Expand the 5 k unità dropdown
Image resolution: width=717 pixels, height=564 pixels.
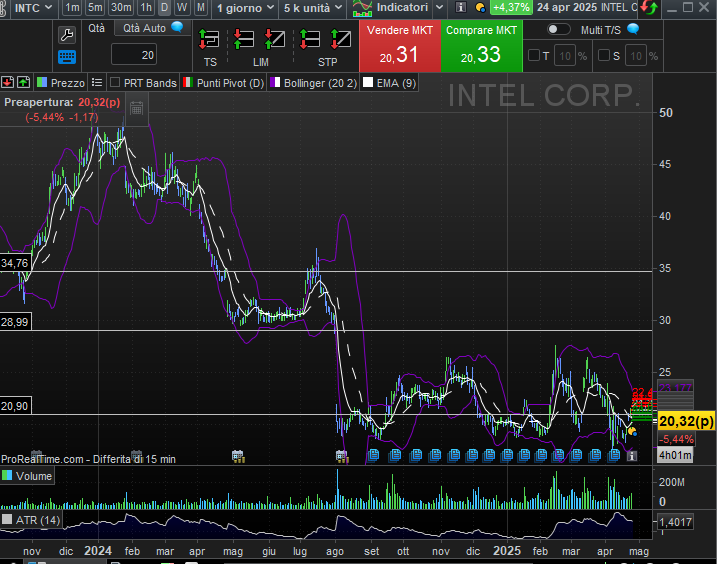pyautogui.click(x=310, y=8)
